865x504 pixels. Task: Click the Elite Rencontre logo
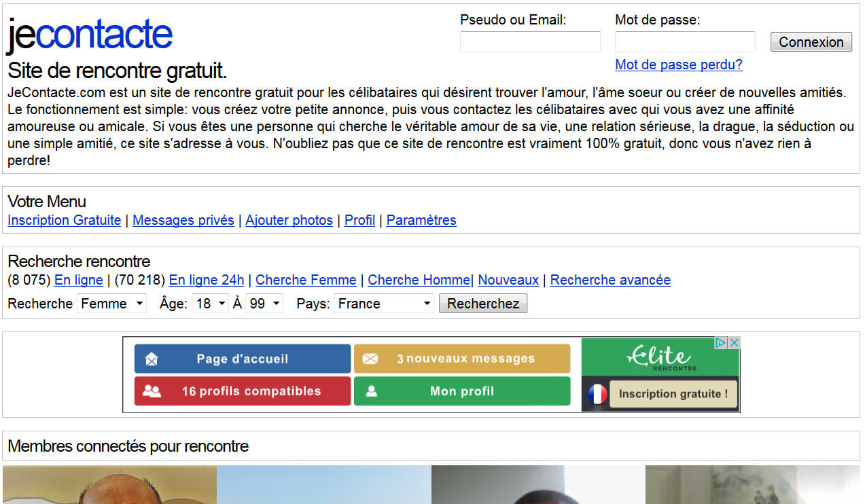coord(660,357)
